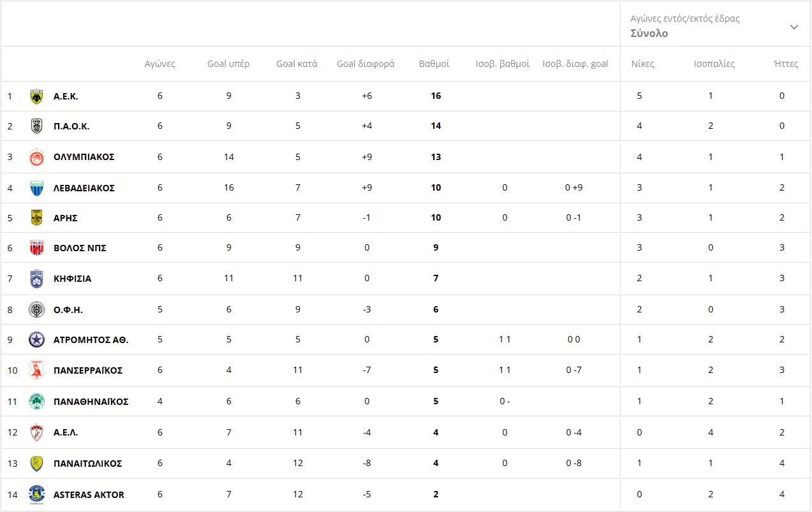Click the Ο.Φ.Η. circular logo

[x=37, y=310]
